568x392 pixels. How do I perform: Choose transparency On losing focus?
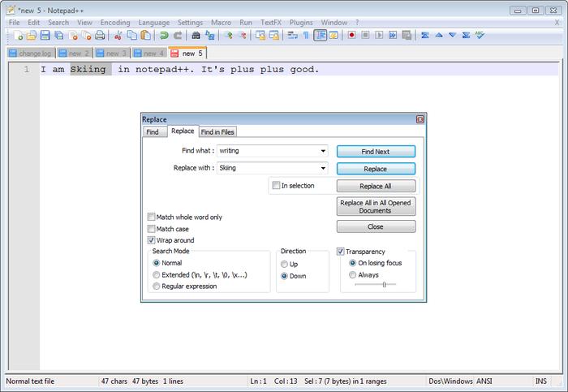point(352,263)
